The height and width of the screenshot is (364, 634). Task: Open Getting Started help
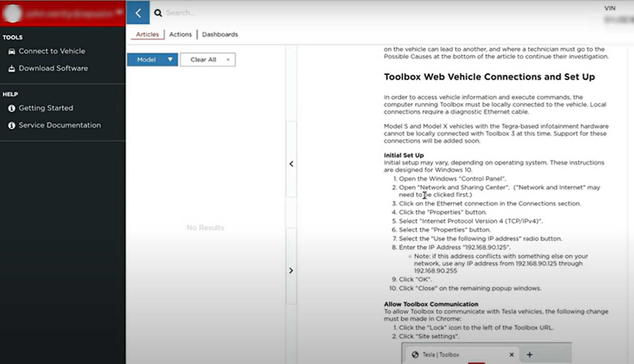pyautogui.click(x=46, y=108)
